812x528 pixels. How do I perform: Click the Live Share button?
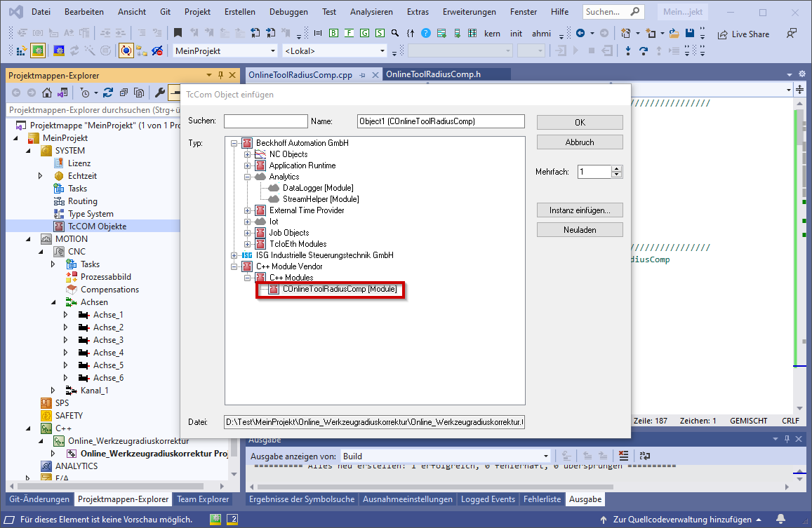point(743,34)
